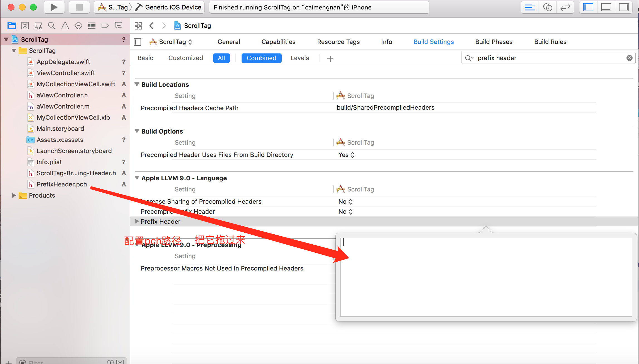Select ViewController.swift in navigator
The width and height of the screenshot is (639, 364).
pos(66,73)
